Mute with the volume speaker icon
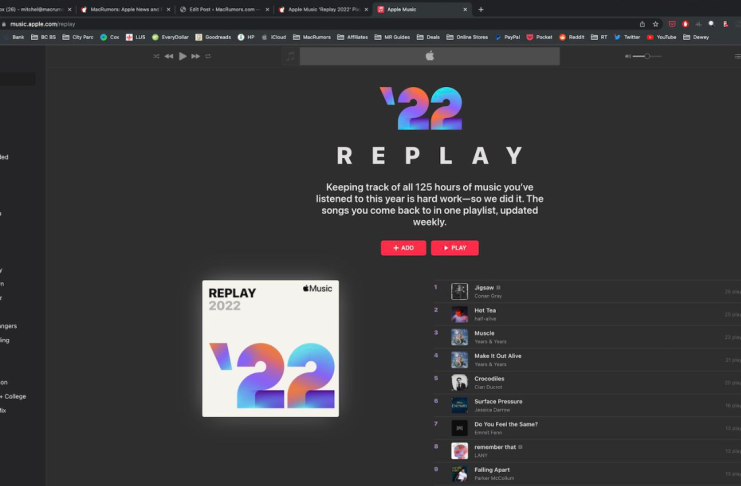The width and height of the screenshot is (741, 486). pos(628,56)
